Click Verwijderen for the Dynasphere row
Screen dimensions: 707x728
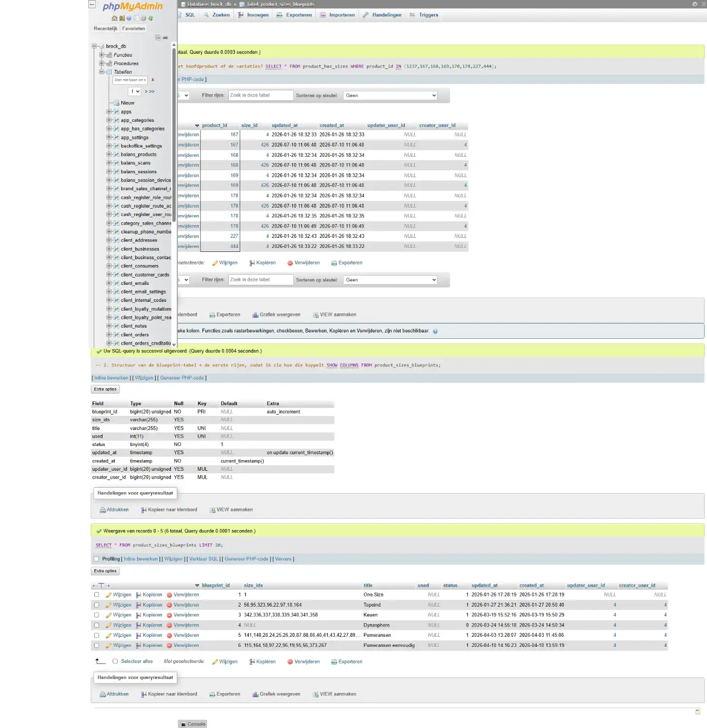(183, 626)
